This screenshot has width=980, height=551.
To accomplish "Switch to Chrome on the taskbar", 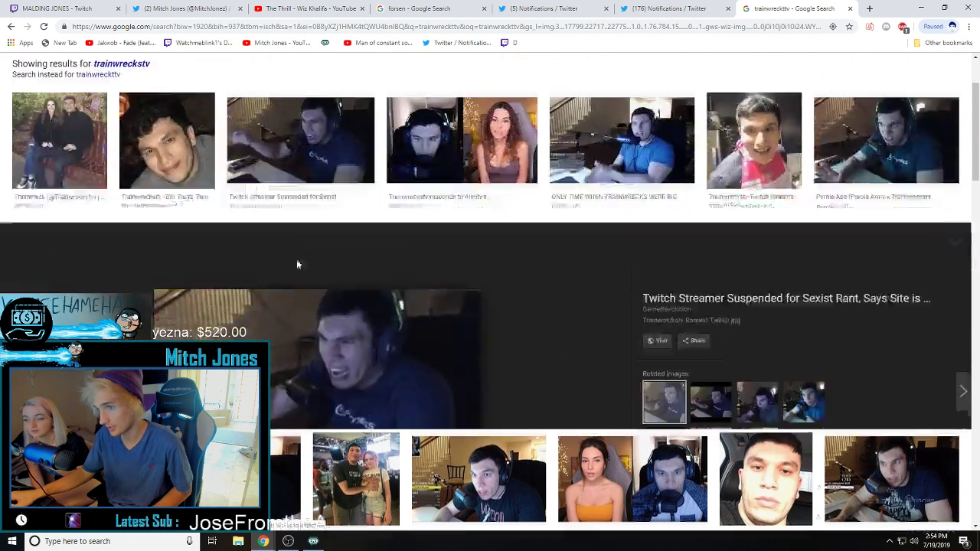I will (x=263, y=541).
